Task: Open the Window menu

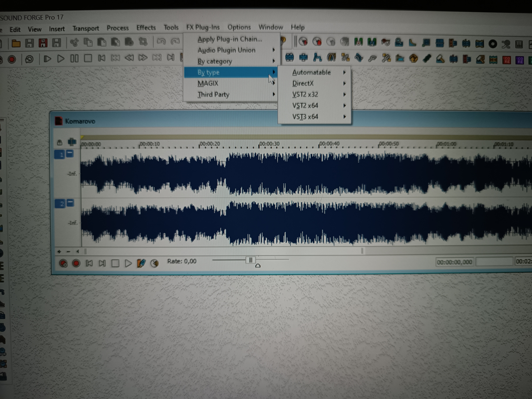Action: (x=271, y=27)
